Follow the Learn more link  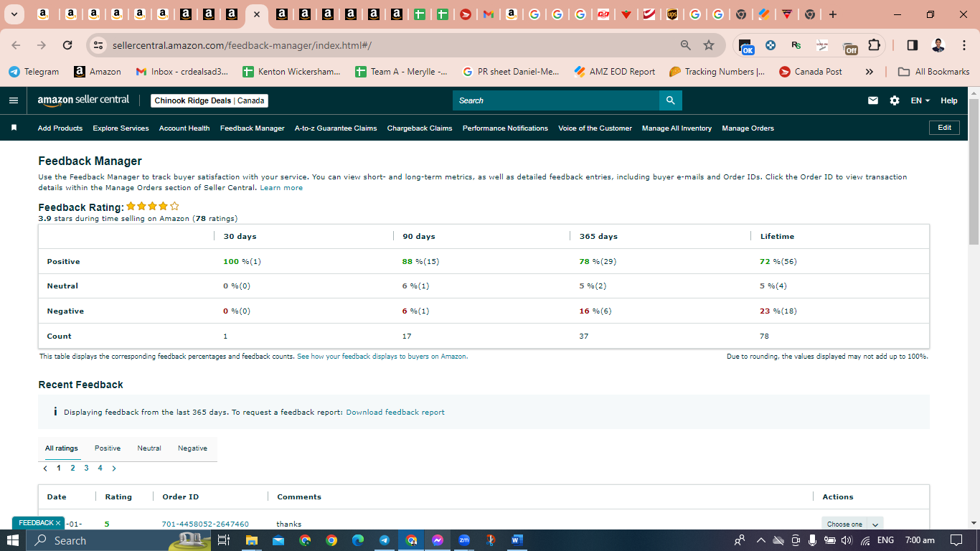click(281, 188)
